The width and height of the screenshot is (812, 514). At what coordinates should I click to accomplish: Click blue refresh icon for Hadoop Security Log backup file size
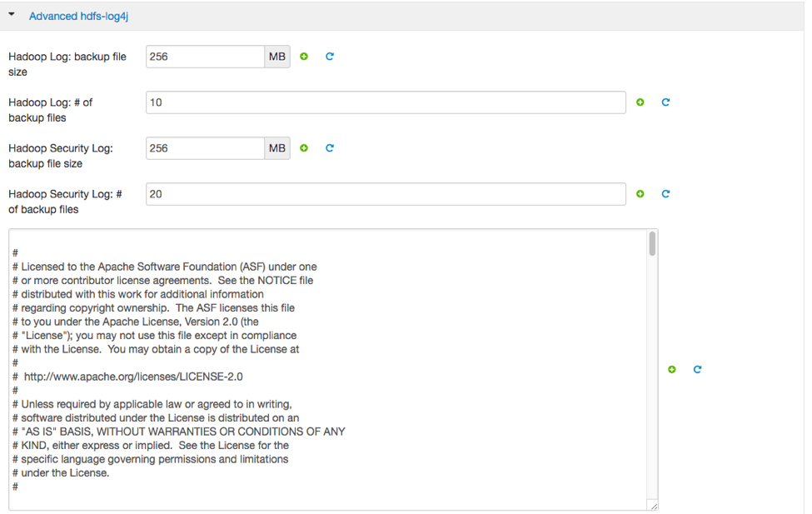pyautogui.click(x=330, y=148)
